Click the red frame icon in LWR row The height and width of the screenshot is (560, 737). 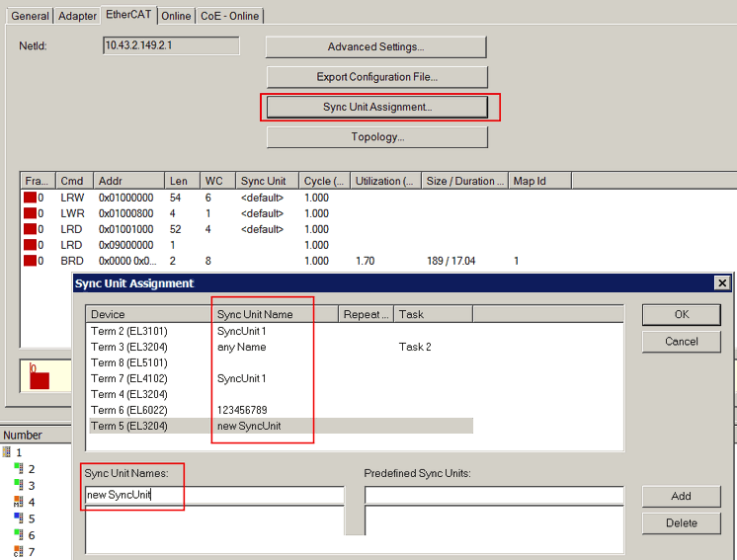(x=30, y=213)
